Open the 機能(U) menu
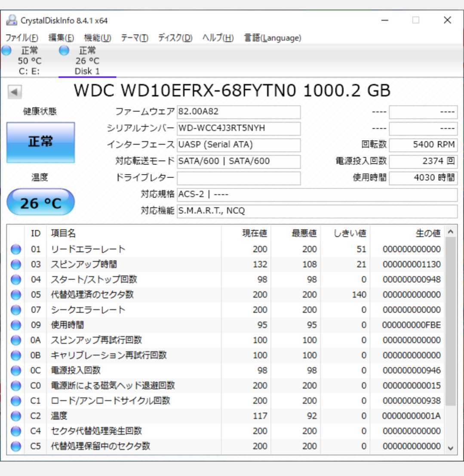Image resolution: width=464 pixels, height=476 pixels. click(x=98, y=38)
